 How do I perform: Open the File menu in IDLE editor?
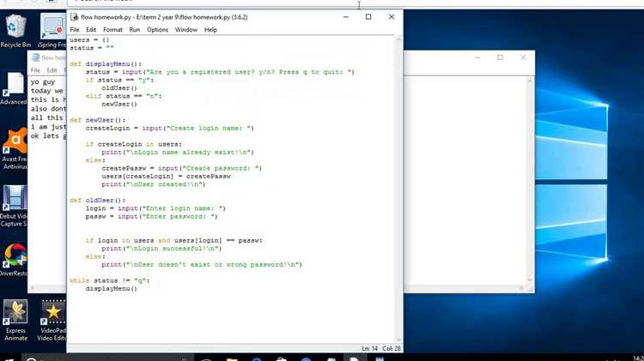tap(75, 29)
